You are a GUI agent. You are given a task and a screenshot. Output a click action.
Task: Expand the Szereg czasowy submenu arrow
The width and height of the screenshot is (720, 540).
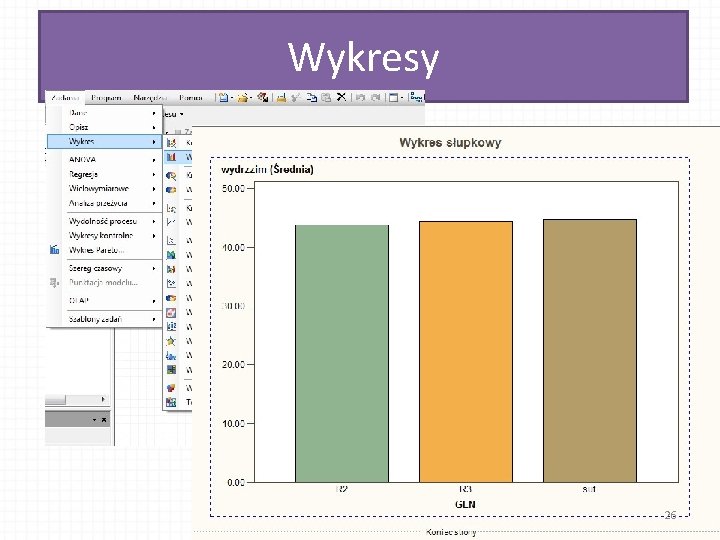(x=154, y=268)
